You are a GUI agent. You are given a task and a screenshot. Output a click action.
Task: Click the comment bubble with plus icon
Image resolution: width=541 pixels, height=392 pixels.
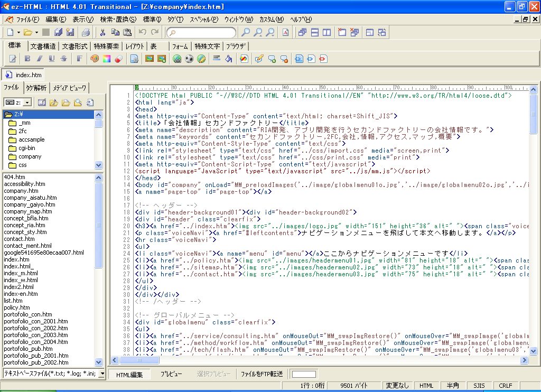pos(272,59)
